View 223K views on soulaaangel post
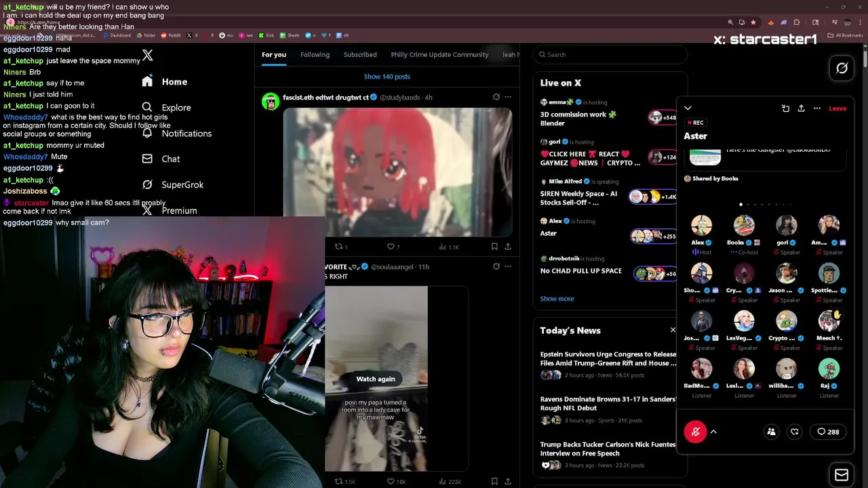Image resolution: width=868 pixels, height=488 pixels. (450, 481)
